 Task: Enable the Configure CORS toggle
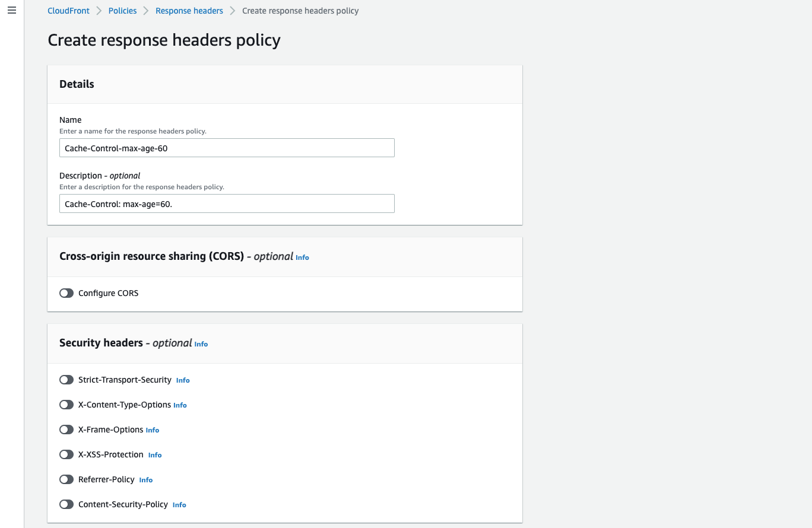coord(66,292)
